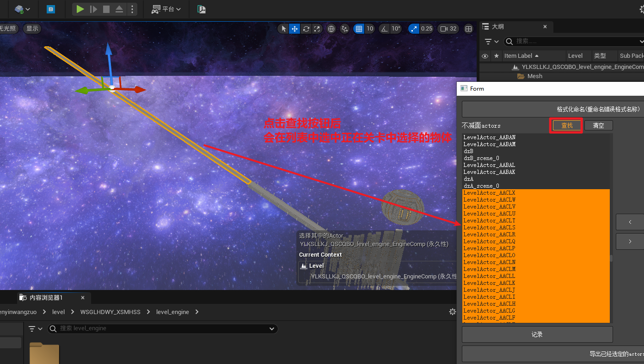Click the camera speed icon

click(444, 29)
